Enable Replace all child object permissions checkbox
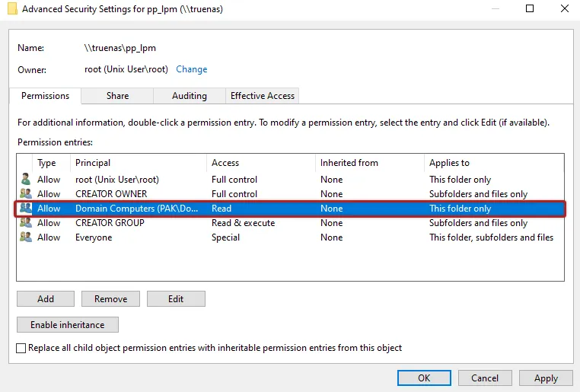This screenshot has width=580, height=392. (21, 348)
